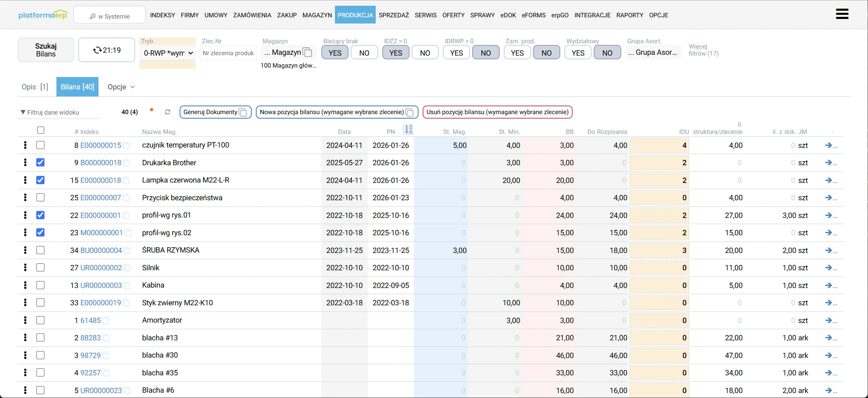Click copy icon next to index UR00000002
Viewport: 868px width, 398px height.
(127, 268)
